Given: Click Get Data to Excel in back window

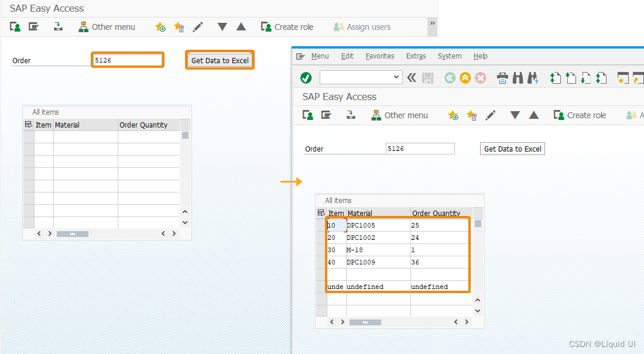Looking at the screenshot, I should [220, 60].
